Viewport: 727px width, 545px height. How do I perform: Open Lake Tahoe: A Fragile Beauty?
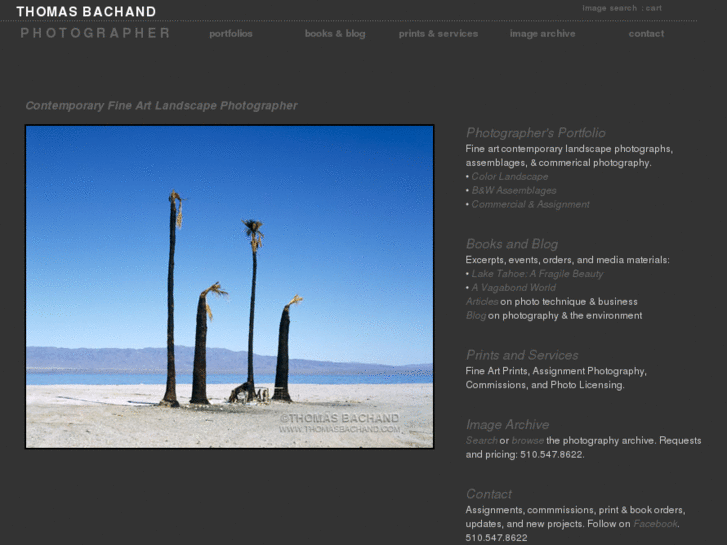[x=537, y=274]
